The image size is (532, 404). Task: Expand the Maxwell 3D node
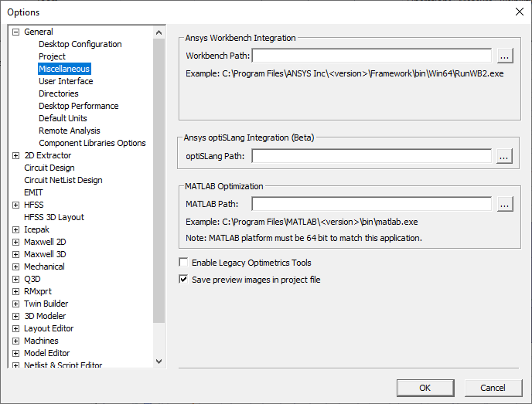tap(16, 254)
